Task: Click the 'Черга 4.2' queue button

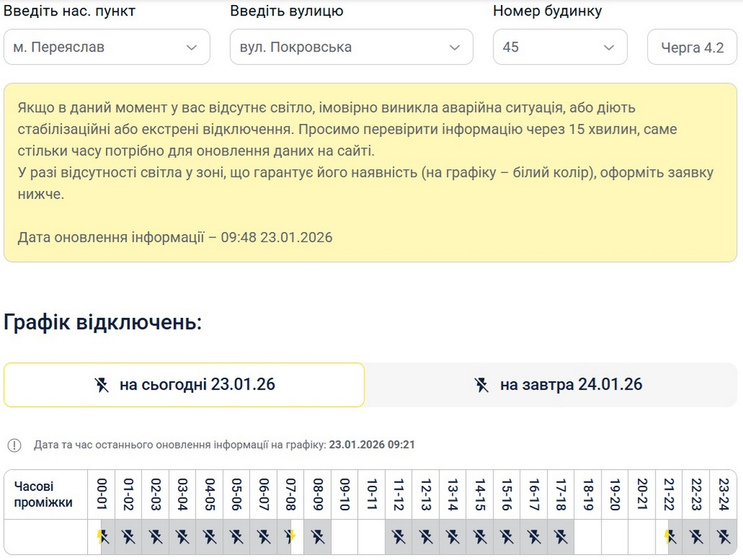Action: [x=692, y=47]
